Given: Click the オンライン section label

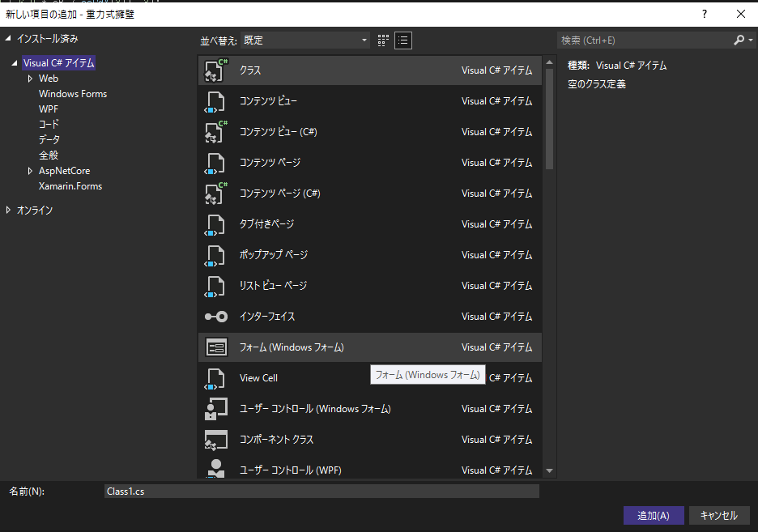Looking at the screenshot, I should pyautogui.click(x=35, y=211).
